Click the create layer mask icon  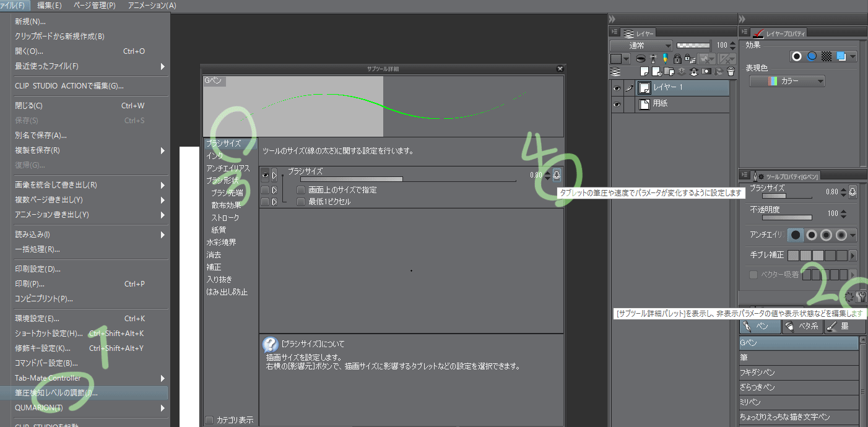[x=706, y=71]
